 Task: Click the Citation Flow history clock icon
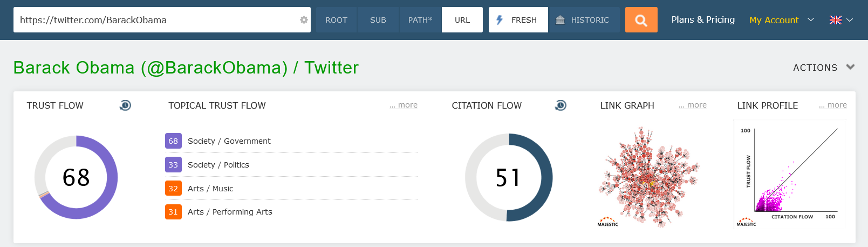coord(561,105)
